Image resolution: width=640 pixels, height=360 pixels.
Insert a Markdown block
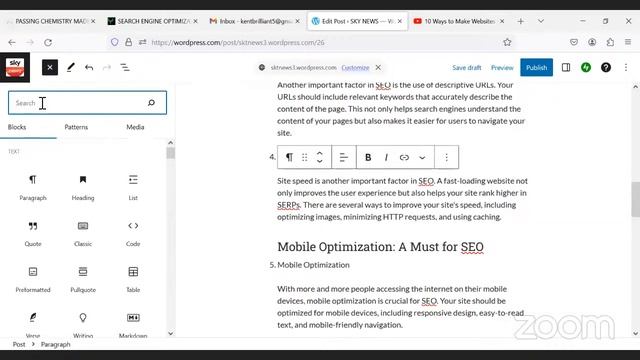tap(133, 324)
